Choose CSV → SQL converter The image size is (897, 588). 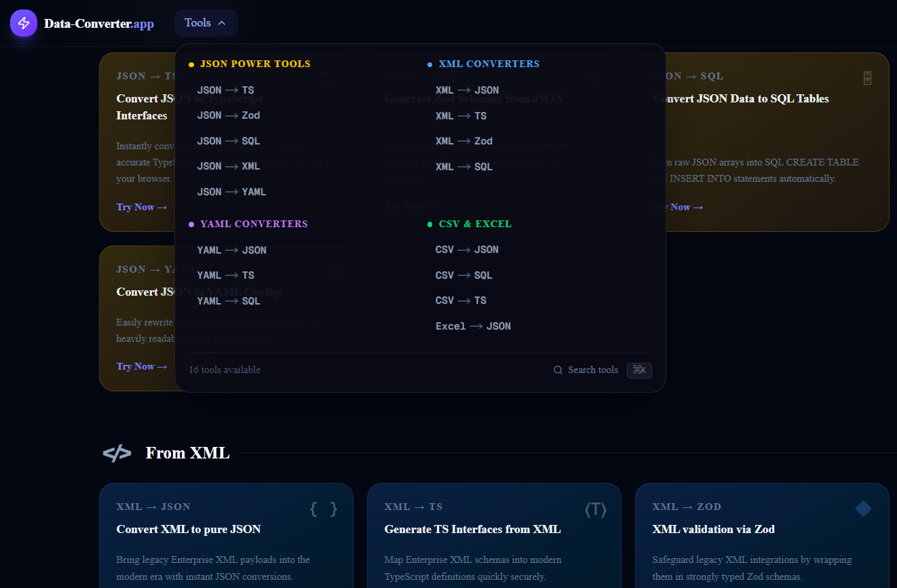[464, 275]
